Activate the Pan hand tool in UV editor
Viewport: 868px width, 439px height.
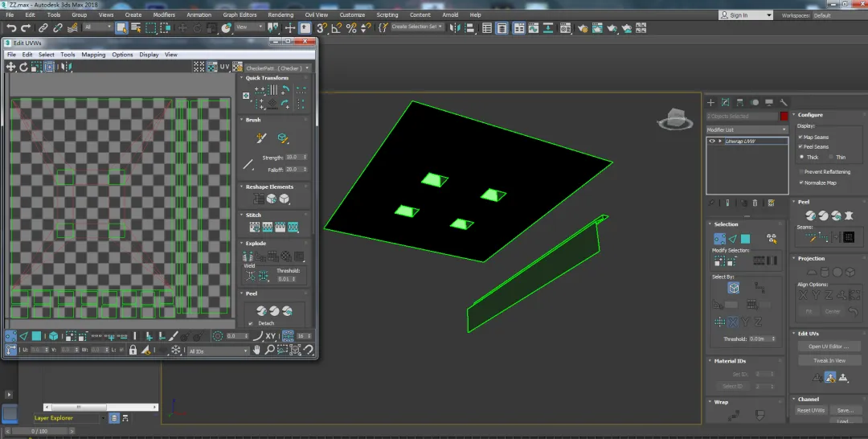pyautogui.click(x=257, y=351)
